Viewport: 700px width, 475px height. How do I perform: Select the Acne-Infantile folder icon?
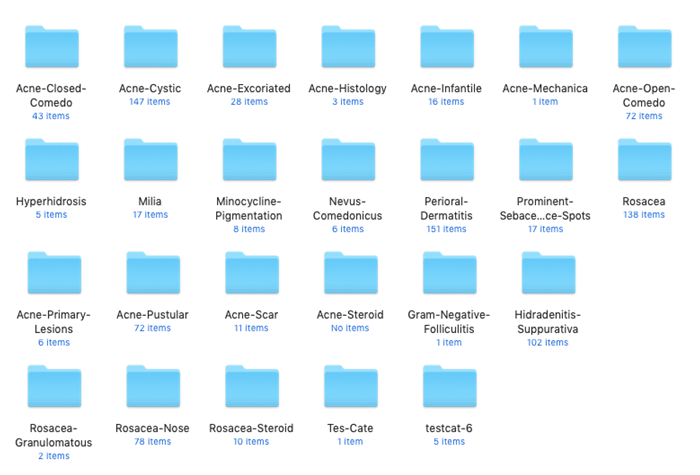click(446, 48)
